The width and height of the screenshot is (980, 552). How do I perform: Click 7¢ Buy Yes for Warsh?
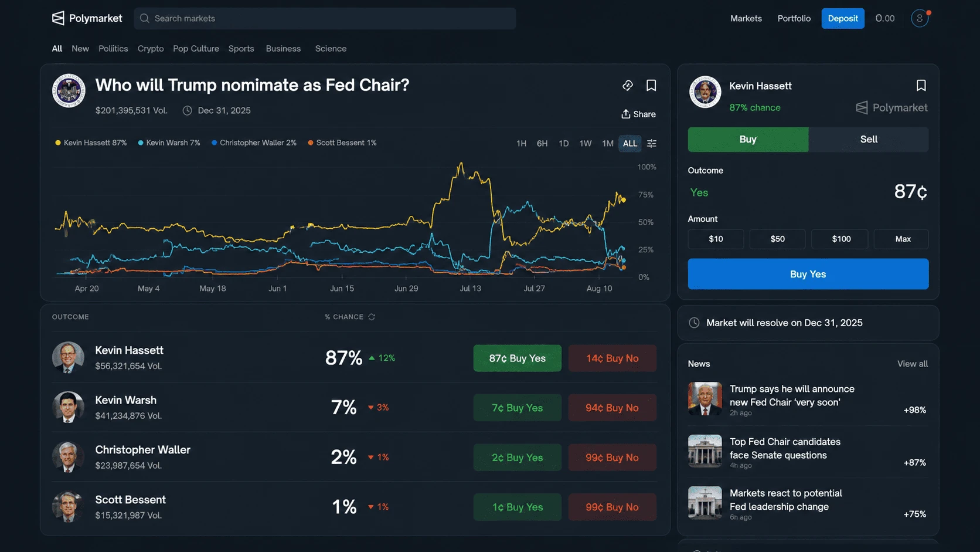pyautogui.click(x=518, y=408)
